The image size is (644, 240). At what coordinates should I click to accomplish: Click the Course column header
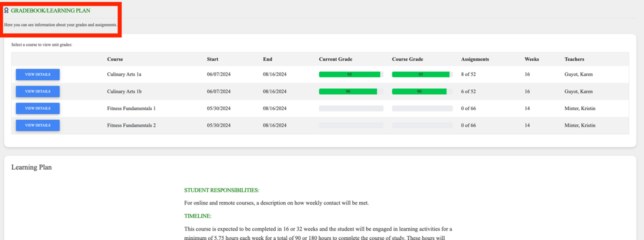(115, 59)
